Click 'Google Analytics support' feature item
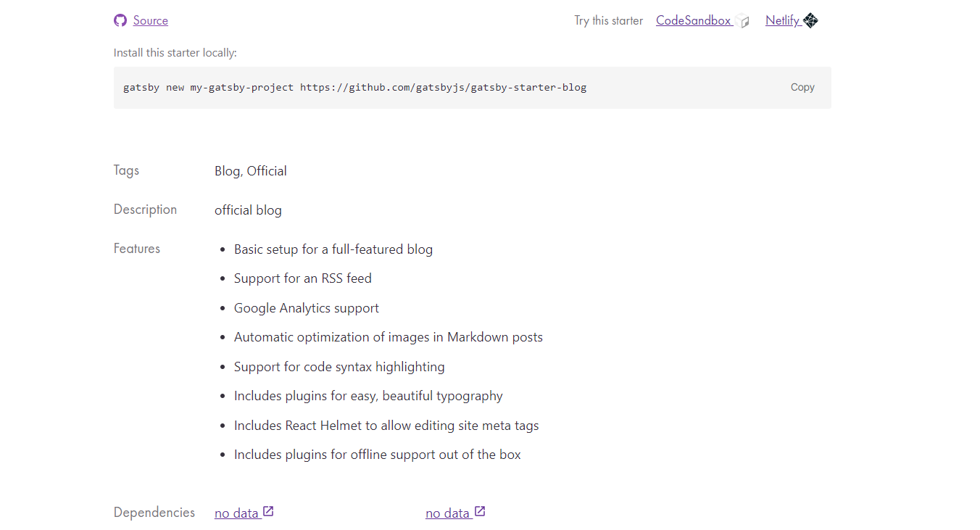Screen dimensions: 980x530 coord(307,308)
